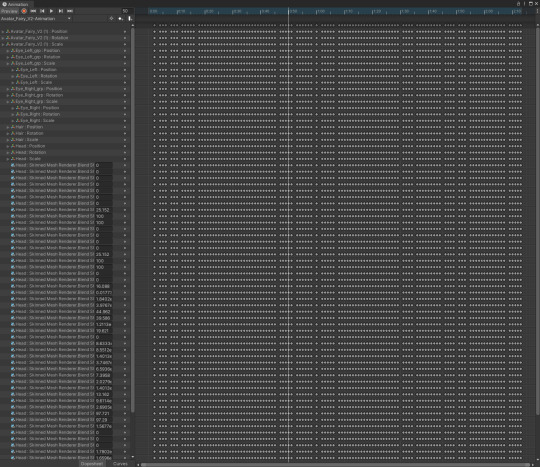Open key menu for Eye_Left_grp Scale row
Screen dimensions: 540x467
coord(125,63)
